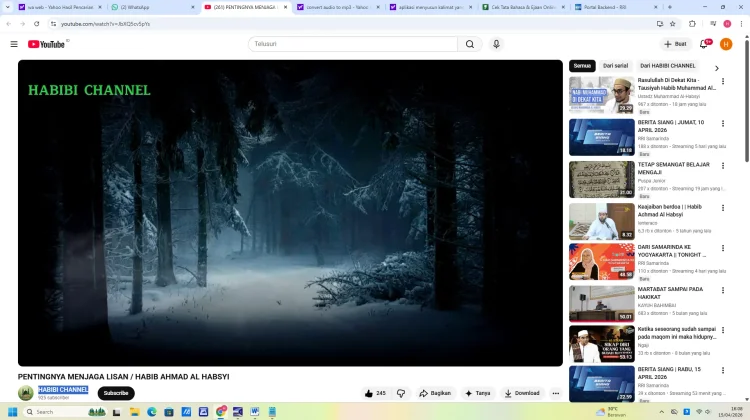The width and height of the screenshot is (750, 420).
Task: Open the Windows Start menu
Action: [x=13, y=412]
